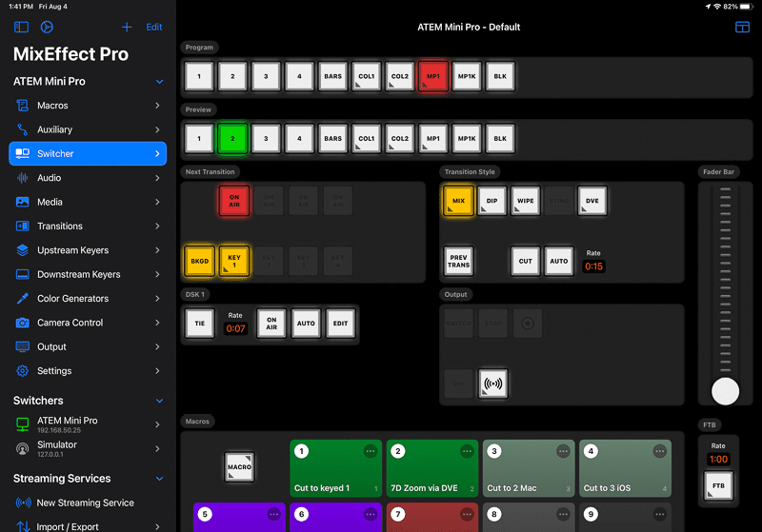Screen dimensions: 762x532
Task: Open Downstream Keyers icon
Action: pyautogui.click(x=22, y=274)
